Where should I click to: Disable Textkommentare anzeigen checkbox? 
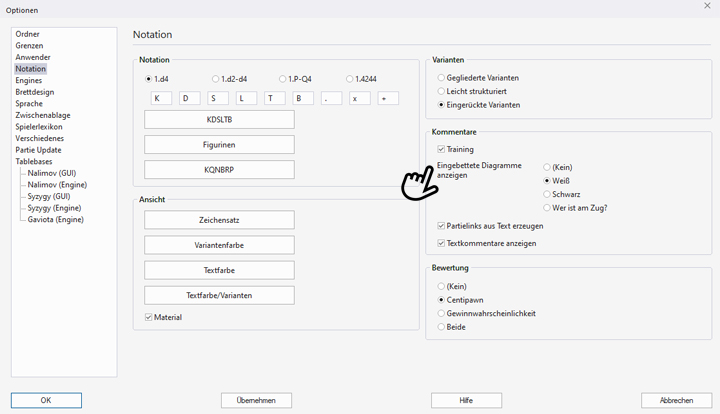coord(442,243)
